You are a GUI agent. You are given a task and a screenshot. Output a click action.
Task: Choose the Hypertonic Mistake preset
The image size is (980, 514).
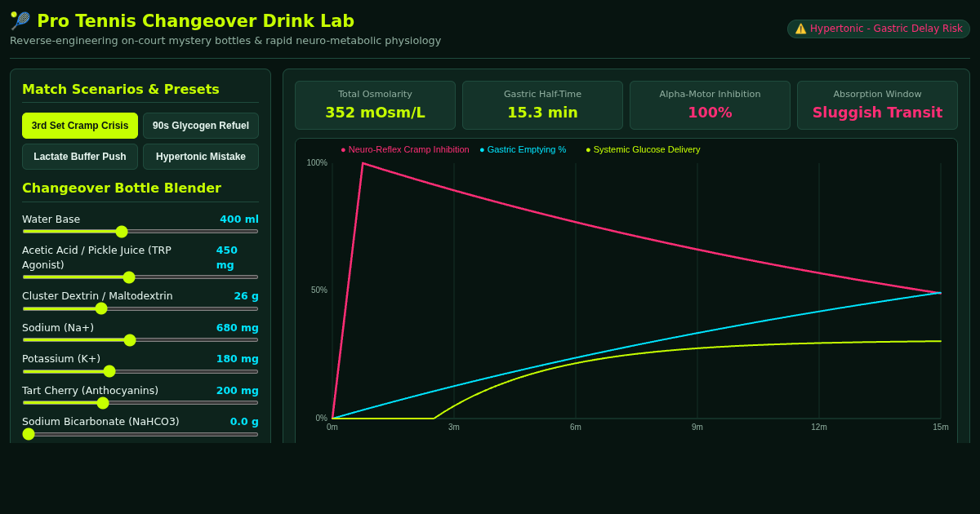[201, 157]
